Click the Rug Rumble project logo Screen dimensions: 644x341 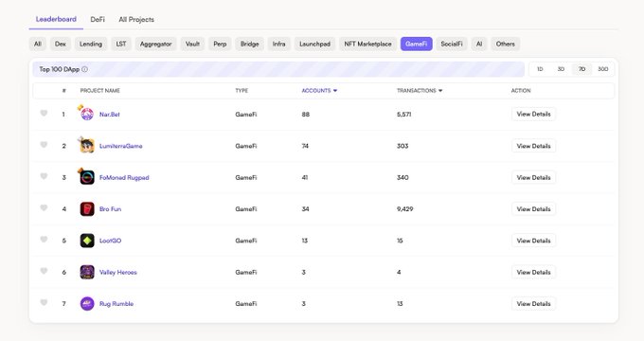click(87, 304)
